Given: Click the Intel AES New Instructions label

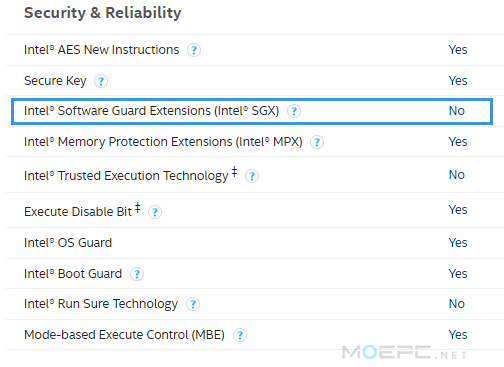Looking at the screenshot, I should [x=102, y=50].
